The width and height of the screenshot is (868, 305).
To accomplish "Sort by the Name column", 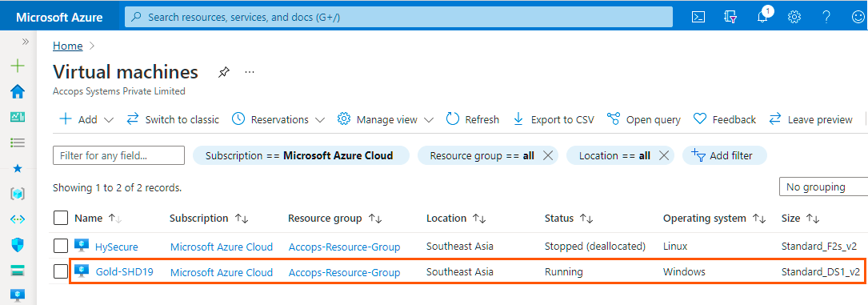I will click(x=98, y=218).
